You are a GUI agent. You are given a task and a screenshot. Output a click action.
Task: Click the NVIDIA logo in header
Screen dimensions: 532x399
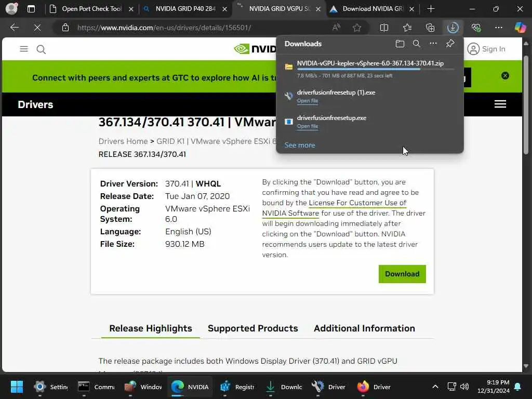[255, 49]
